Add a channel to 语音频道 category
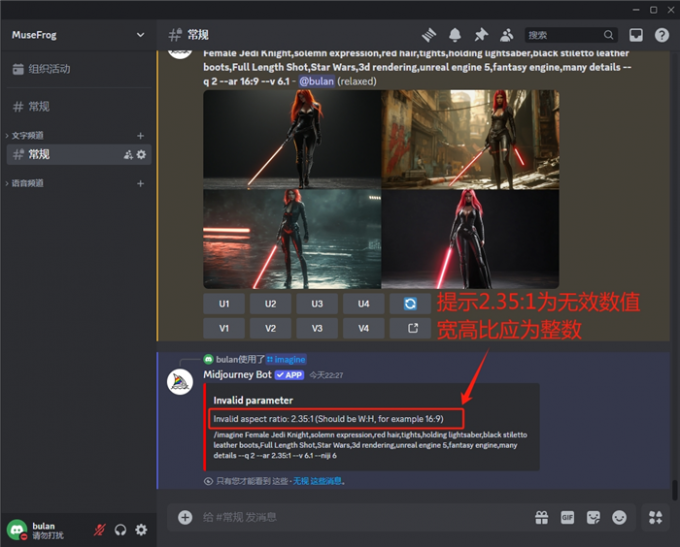The image size is (680, 547). pos(141,183)
